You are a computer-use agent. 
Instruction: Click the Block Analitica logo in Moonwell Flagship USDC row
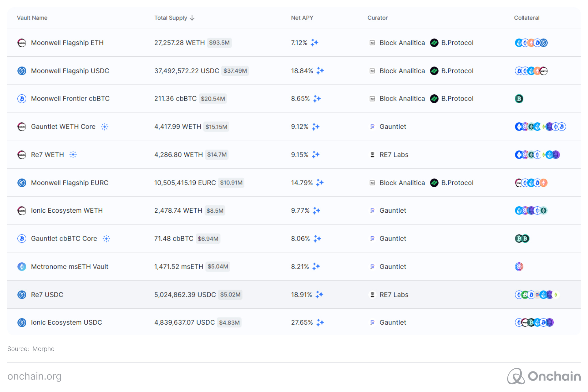click(x=372, y=71)
